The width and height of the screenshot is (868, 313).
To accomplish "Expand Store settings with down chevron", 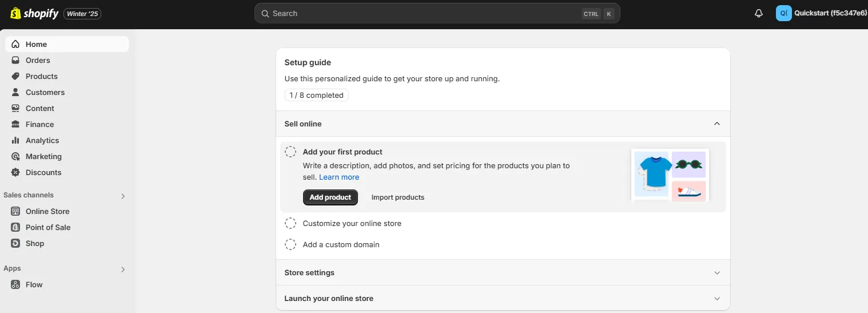I will tap(717, 273).
